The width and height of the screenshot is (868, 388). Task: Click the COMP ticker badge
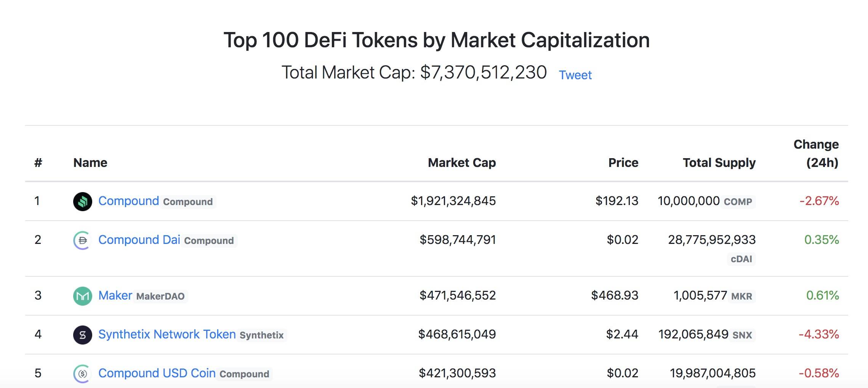pyautogui.click(x=738, y=202)
